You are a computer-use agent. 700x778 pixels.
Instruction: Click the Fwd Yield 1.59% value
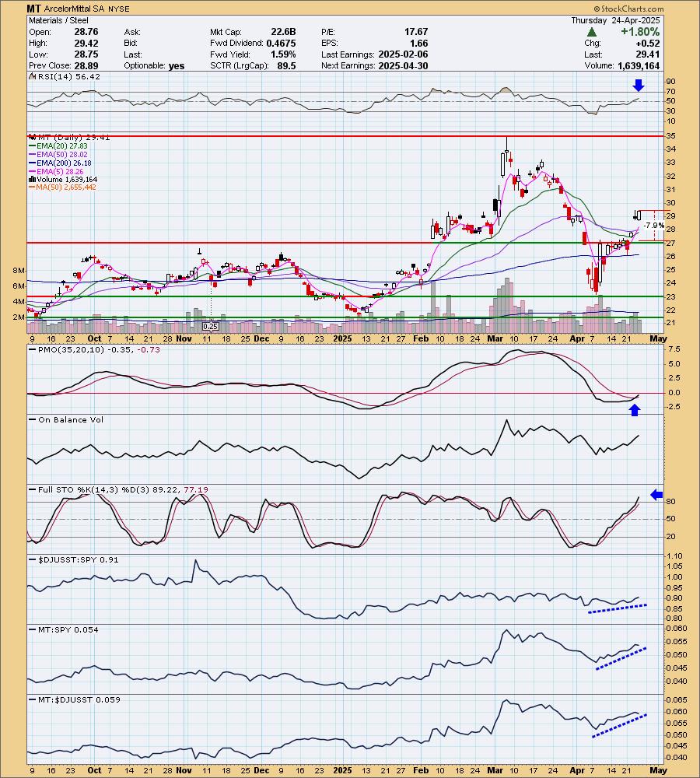pos(283,54)
